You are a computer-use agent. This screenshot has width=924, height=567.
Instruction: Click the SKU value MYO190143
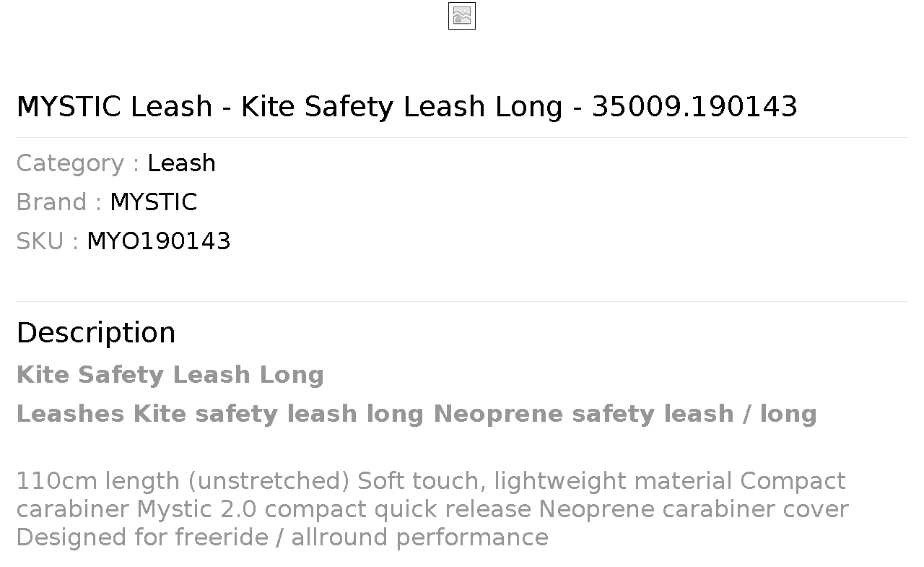tap(159, 241)
